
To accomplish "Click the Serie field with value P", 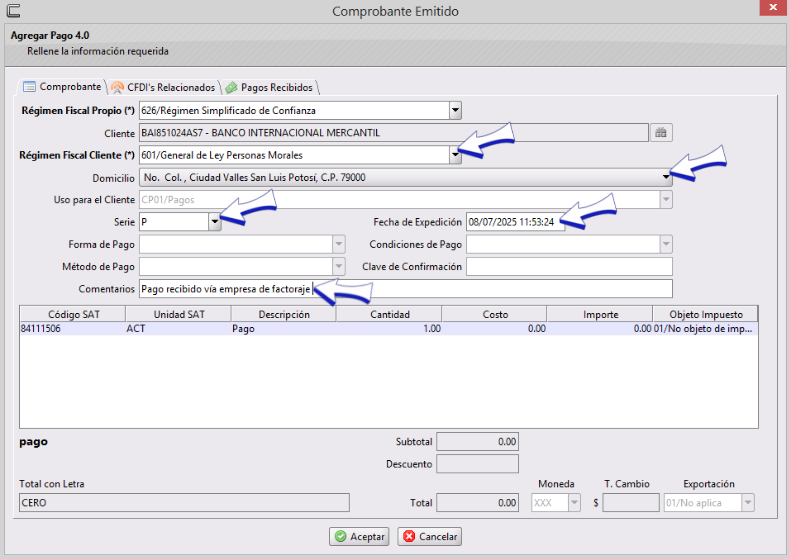I will click(x=174, y=222).
